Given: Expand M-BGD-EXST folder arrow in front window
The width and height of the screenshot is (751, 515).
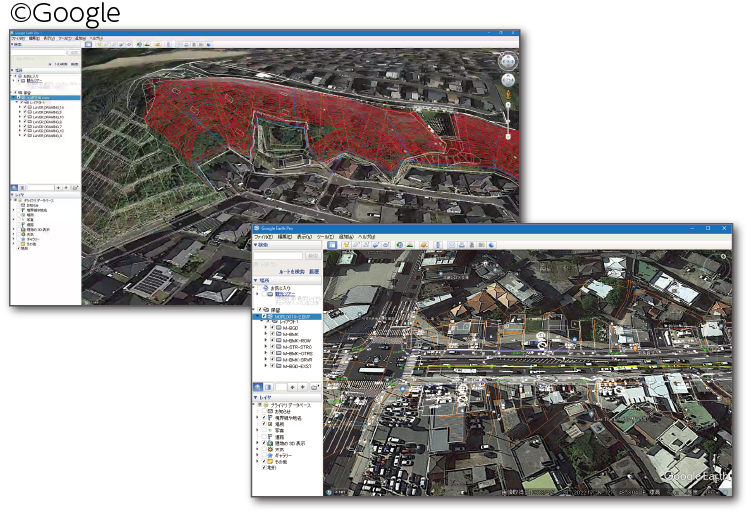Looking at the screenshot, I should coord(266,366).
